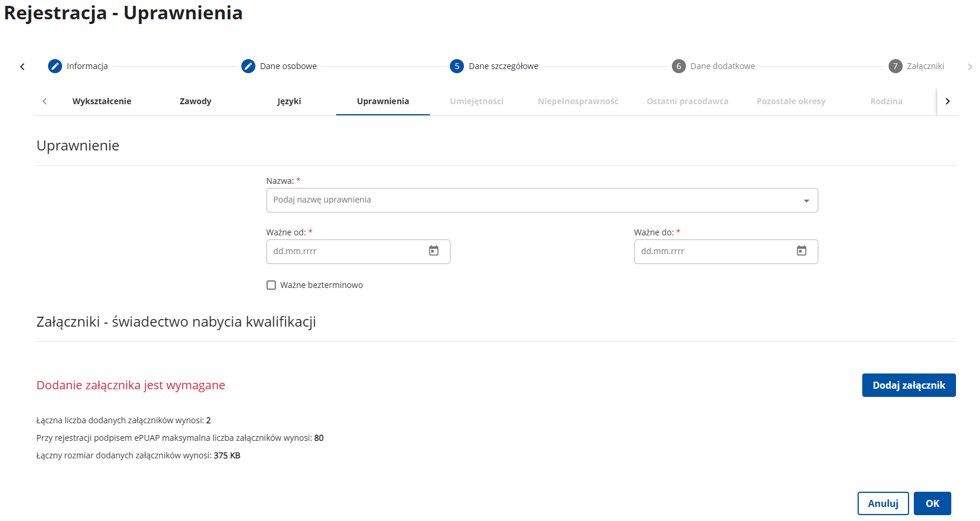980x521 pixels.
Task: Switch to the Wykształcenie tab
Action: click(102, 101)
